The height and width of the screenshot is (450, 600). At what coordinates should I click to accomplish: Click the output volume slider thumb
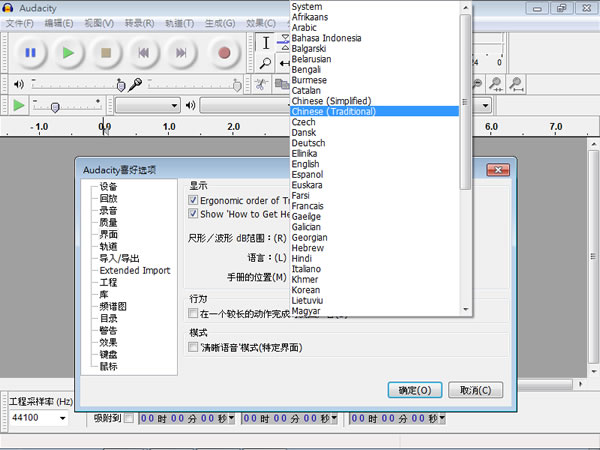pos(121,86)
